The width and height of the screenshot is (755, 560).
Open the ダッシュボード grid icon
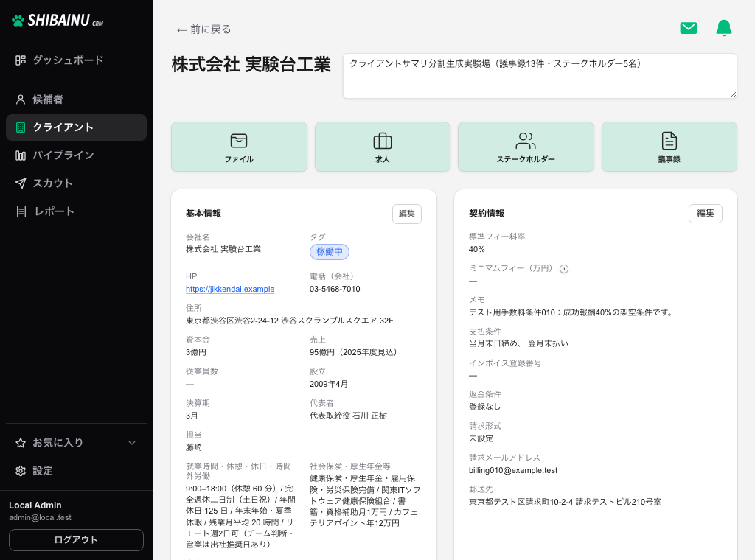pyautogui.click(x=20, y=60)
